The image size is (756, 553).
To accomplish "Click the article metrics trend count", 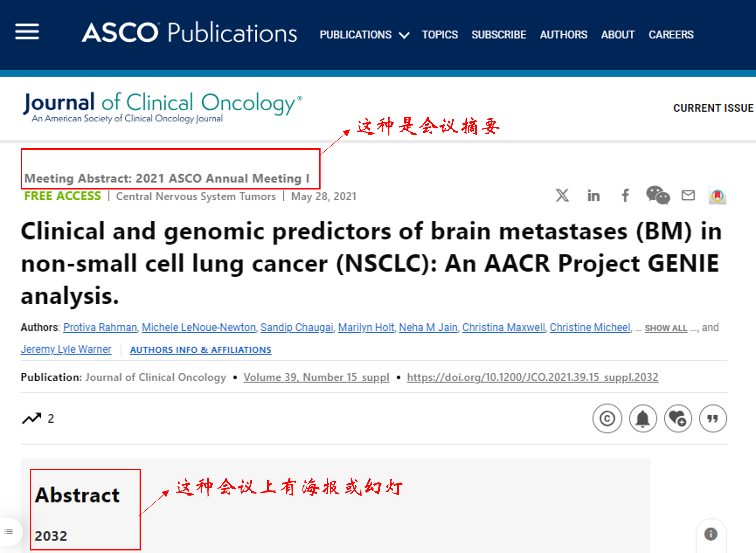I will point(38,418).
